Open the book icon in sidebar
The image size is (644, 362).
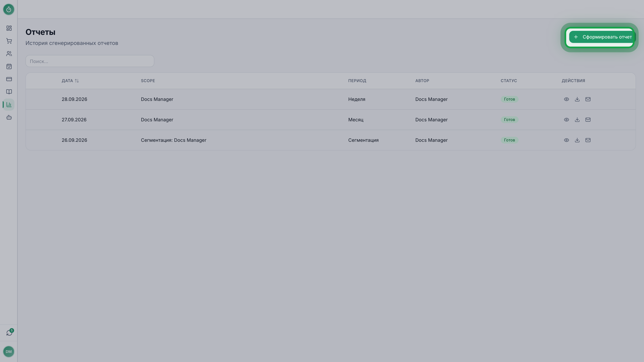pyautogui.click(x=9, y=92)
